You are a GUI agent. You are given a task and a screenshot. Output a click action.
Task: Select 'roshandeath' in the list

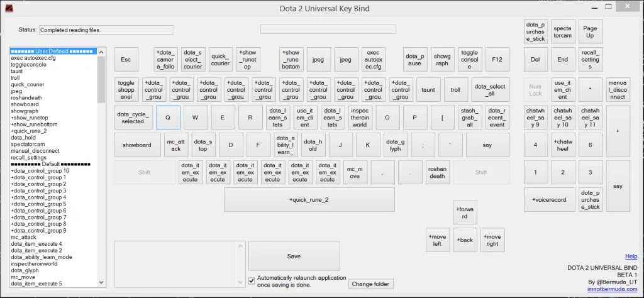[x=54, y=97]
